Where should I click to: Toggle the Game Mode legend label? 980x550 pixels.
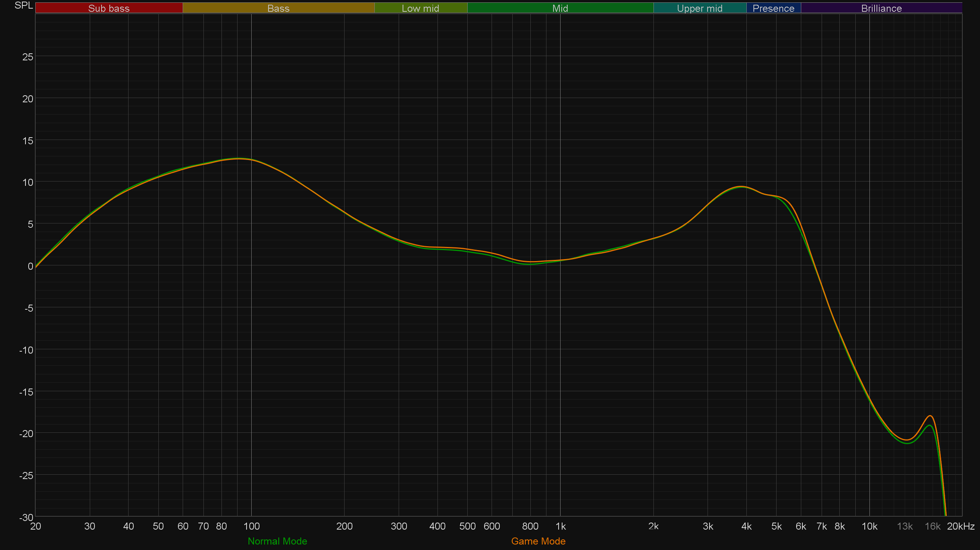pyautogui.click(x=538, y=541)
